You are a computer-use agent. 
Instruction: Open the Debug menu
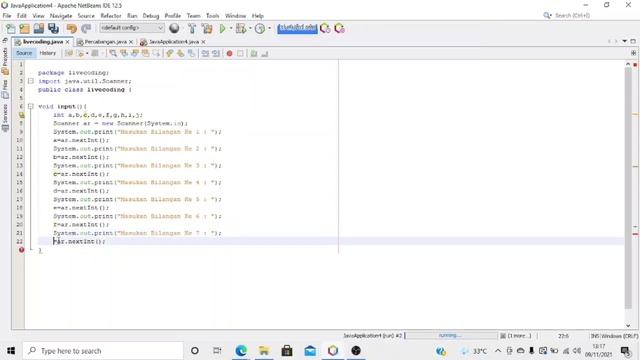(x=151, y=16)
